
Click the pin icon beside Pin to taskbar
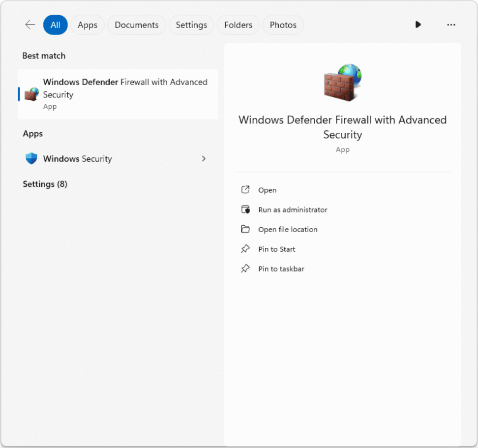(x=246, y=269)
